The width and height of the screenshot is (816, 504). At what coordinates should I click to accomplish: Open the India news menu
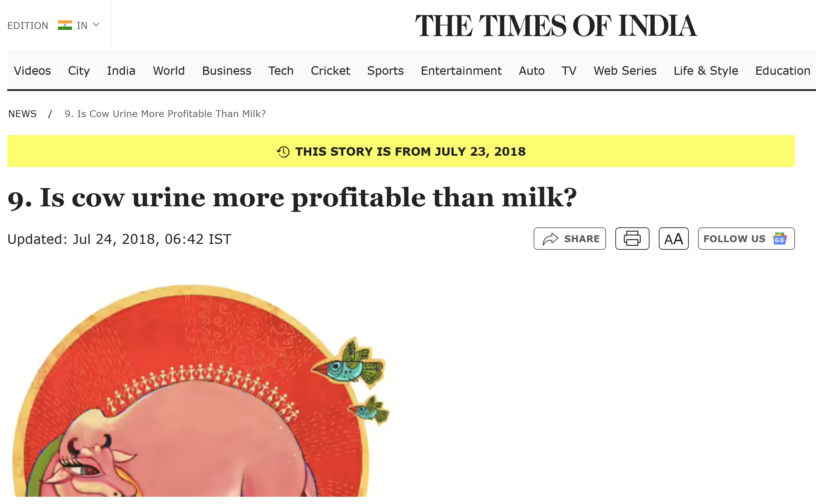(x=121, y=71)
